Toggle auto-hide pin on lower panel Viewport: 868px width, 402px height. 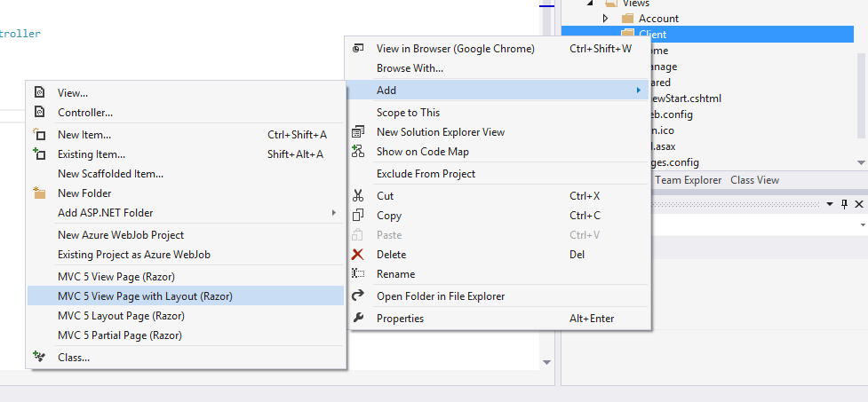pyautogui.click(x=844, y=204)
